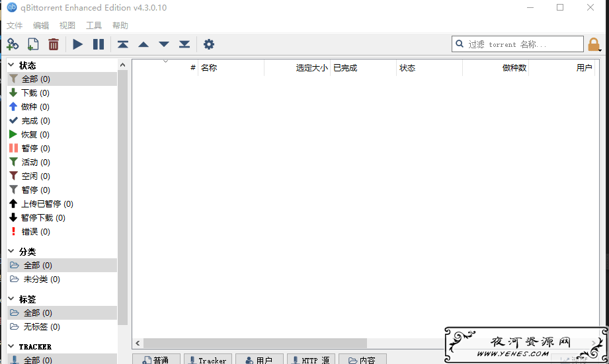Open the 工具 menu

coord(94,26)
